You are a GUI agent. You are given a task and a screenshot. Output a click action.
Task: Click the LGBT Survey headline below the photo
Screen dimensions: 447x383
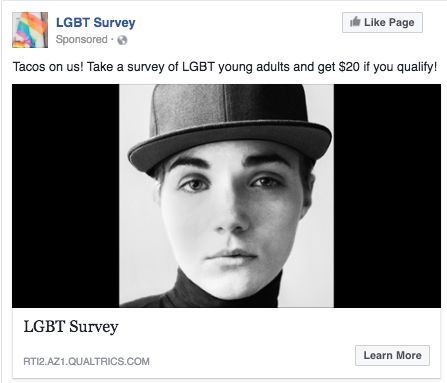click(71, 326)
